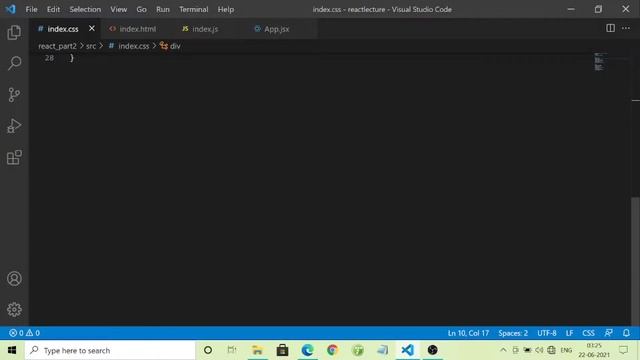Open the Extensions view
The image size is (640, 360).
(x=14, y=157)
